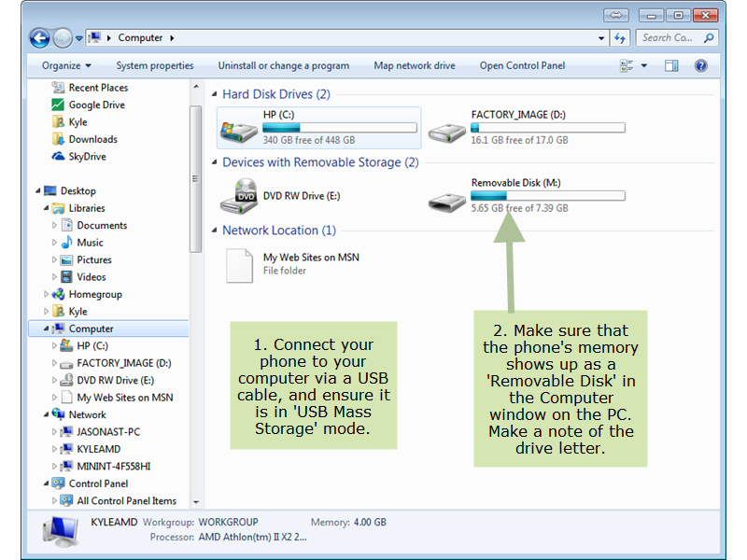The width and height of the screenshot is (747, 560).
Task: Click the Network Location (1) heading
Action: pyautogui.click(x=279, y=231)
